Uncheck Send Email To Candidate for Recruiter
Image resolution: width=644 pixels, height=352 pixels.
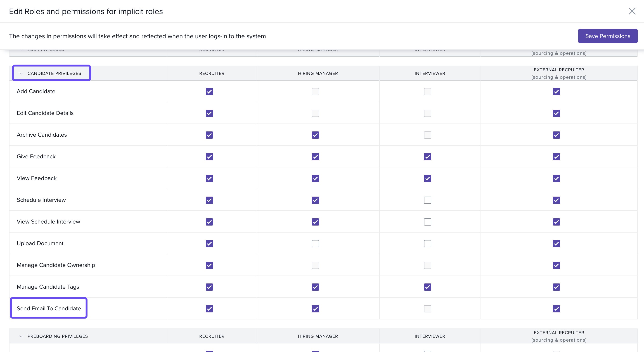(209, 309)
